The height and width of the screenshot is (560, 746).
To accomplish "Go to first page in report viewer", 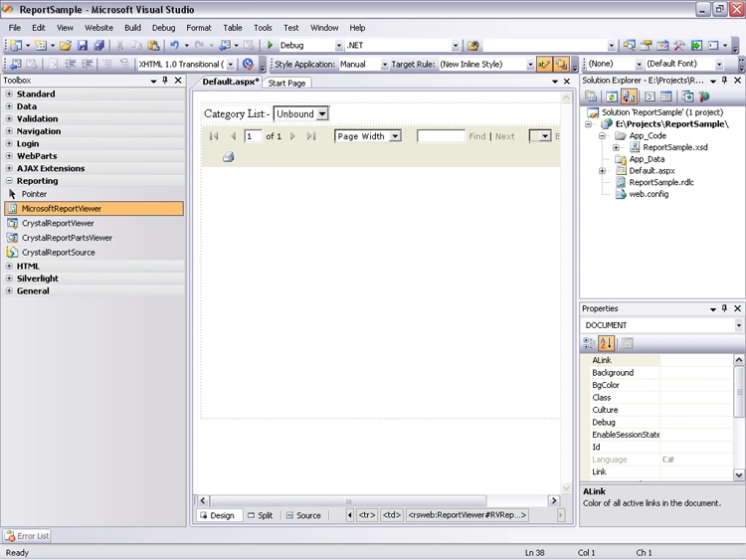I will tap(214, 136).
